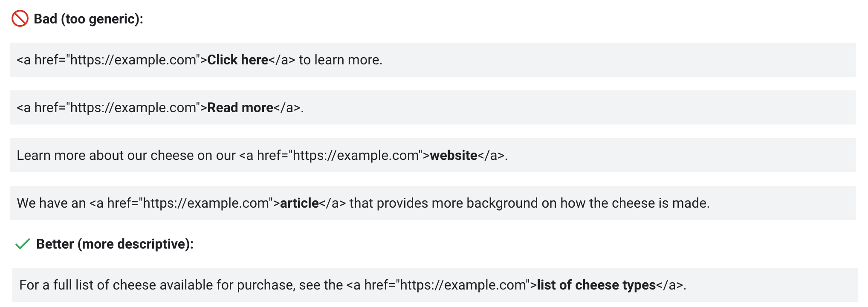Click 'We have an' at code block start

pos(51,203)
